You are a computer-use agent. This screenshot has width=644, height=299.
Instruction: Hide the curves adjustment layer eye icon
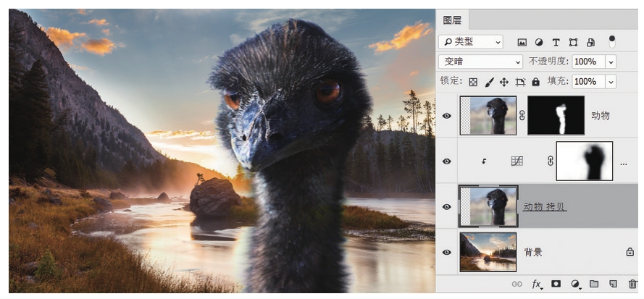click(446, 161)
